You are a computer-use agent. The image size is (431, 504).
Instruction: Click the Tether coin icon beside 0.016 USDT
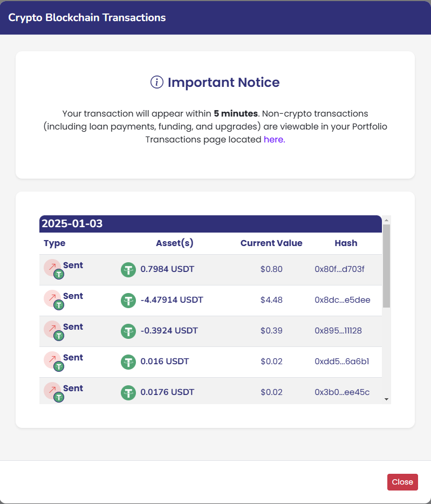pyautogui.click(x=128, y=362)
